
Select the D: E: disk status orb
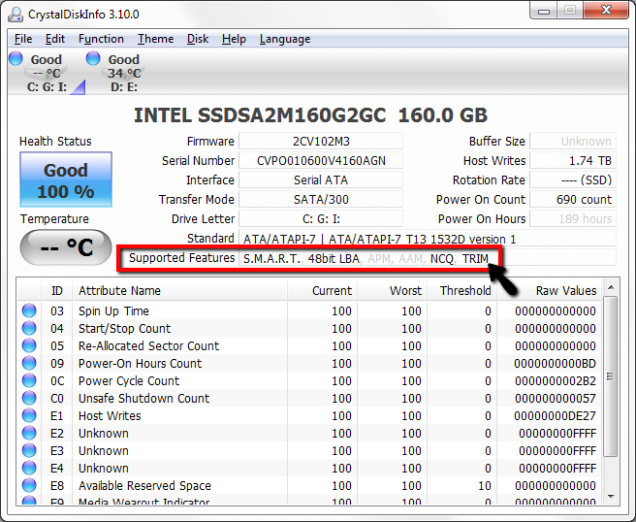93,58
